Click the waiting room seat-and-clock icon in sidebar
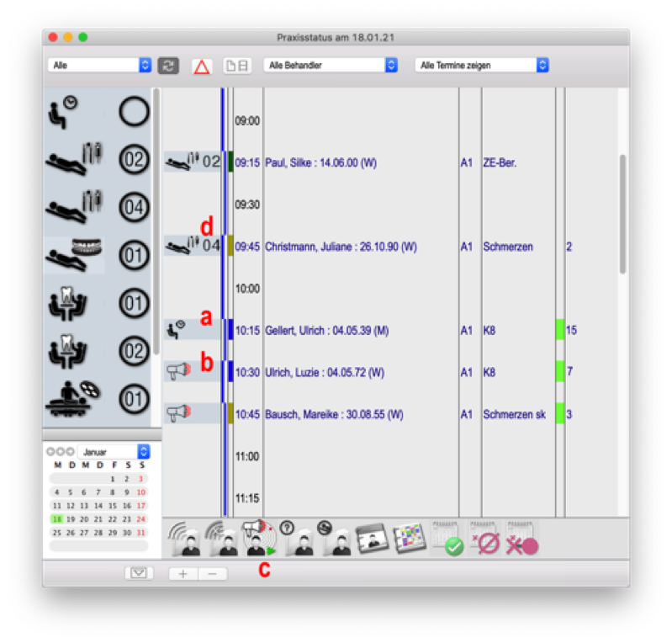 (61, 110)
